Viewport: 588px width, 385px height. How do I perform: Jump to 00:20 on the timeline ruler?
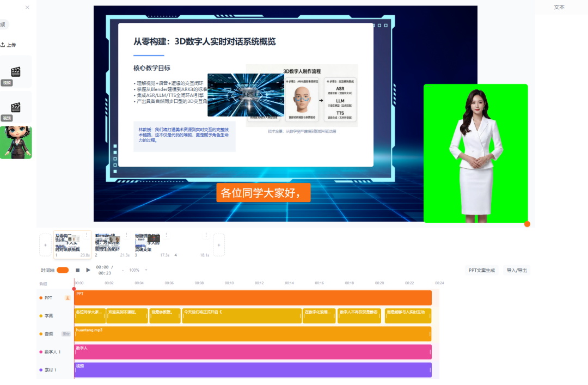[x=379, y=283]
